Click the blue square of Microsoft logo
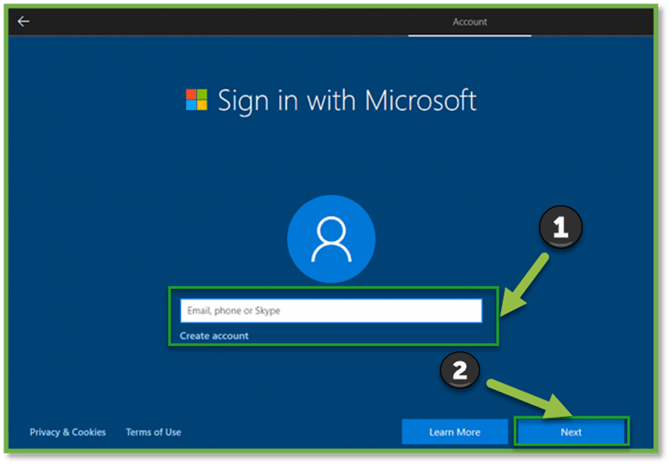 point(190,106)
